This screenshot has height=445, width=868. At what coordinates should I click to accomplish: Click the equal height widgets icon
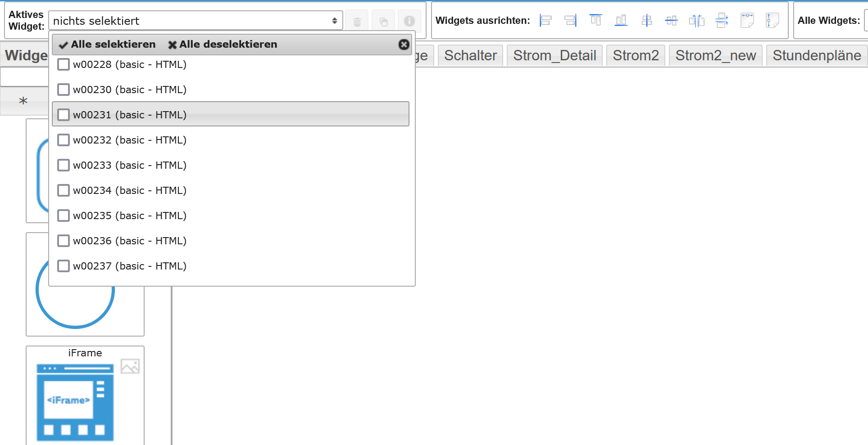(772, 21)
